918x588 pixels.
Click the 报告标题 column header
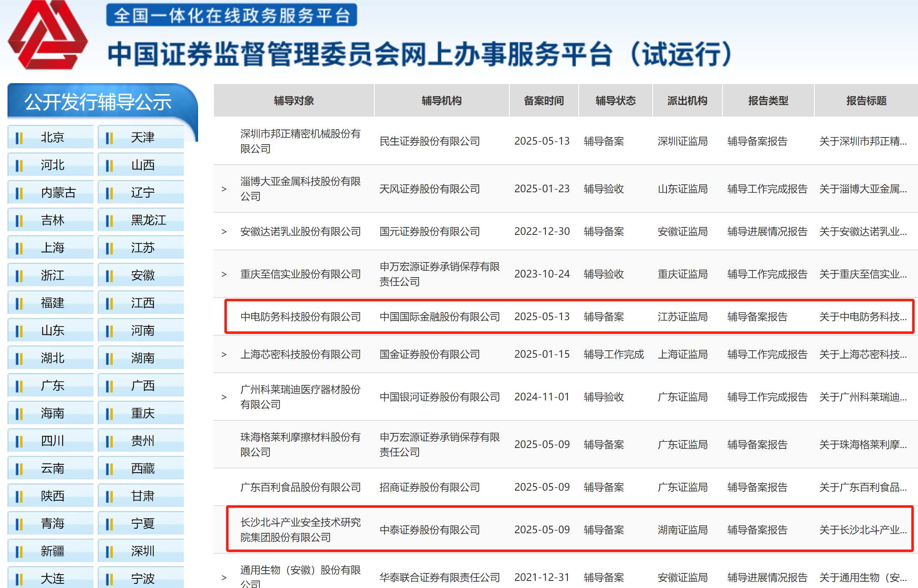pos(866,100)
